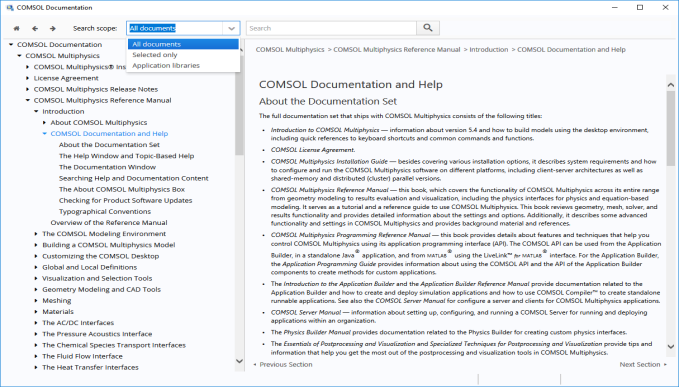Select 'The Pressure Acoustics Interface' item
Image resolution: width=679 pixels, height=387 pixels.
[97, 334]
